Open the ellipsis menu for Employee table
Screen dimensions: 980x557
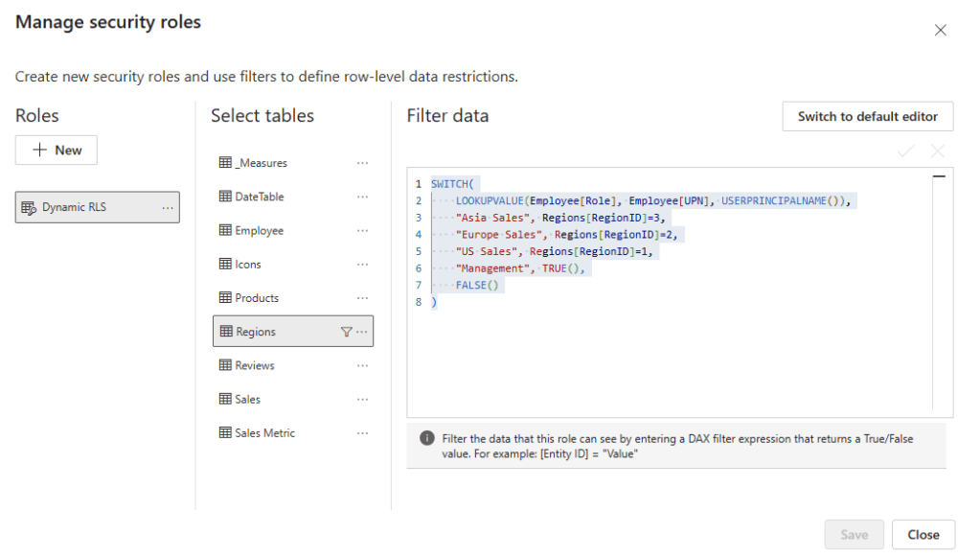[x=362, y=231]
